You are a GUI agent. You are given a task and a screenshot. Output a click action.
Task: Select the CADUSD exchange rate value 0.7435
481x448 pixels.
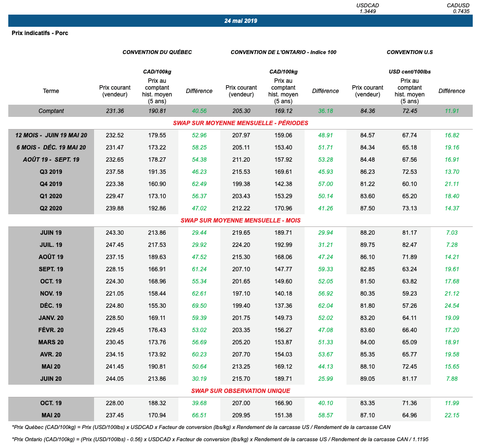pyautogui.click(x=461, y=11)
